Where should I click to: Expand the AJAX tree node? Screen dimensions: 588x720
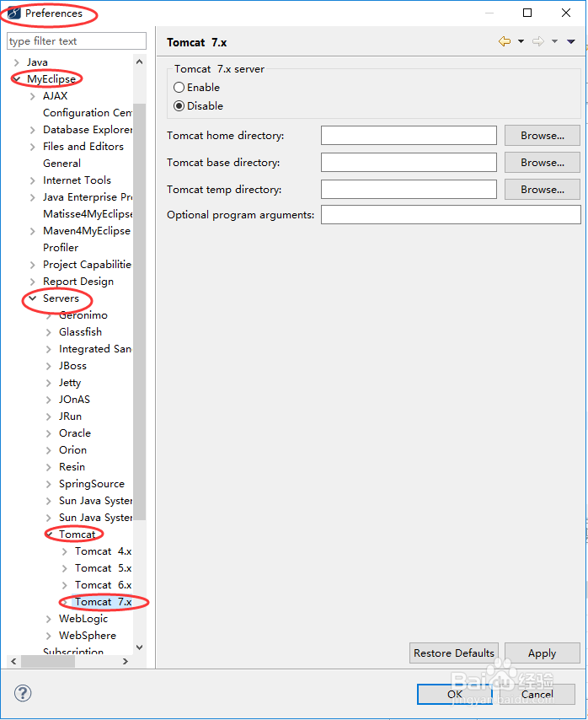33,96
